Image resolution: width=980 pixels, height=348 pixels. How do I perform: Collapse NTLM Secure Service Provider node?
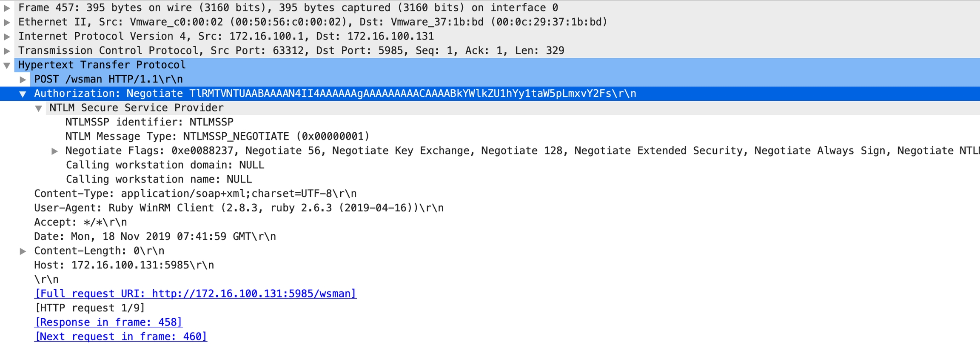39,108
